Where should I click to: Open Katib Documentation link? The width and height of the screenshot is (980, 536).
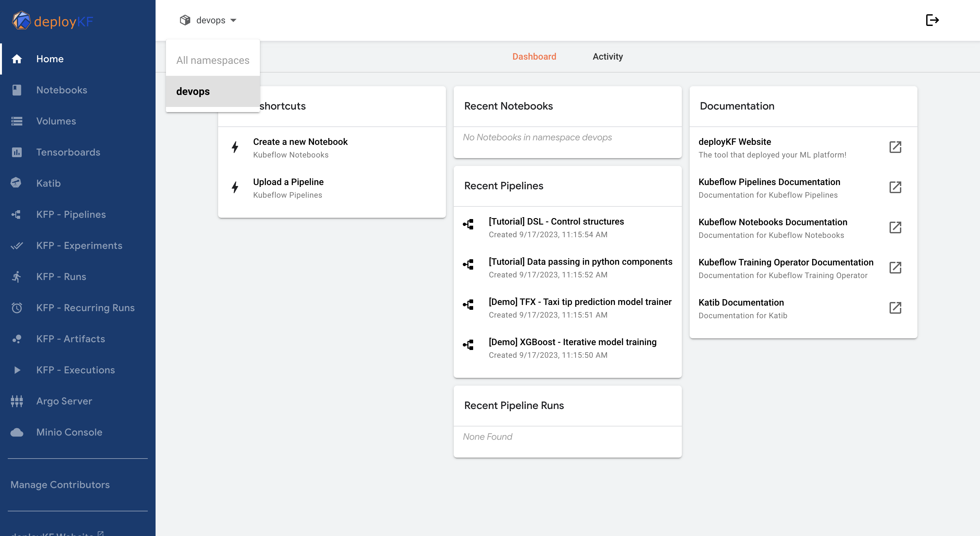click(803, 309)
